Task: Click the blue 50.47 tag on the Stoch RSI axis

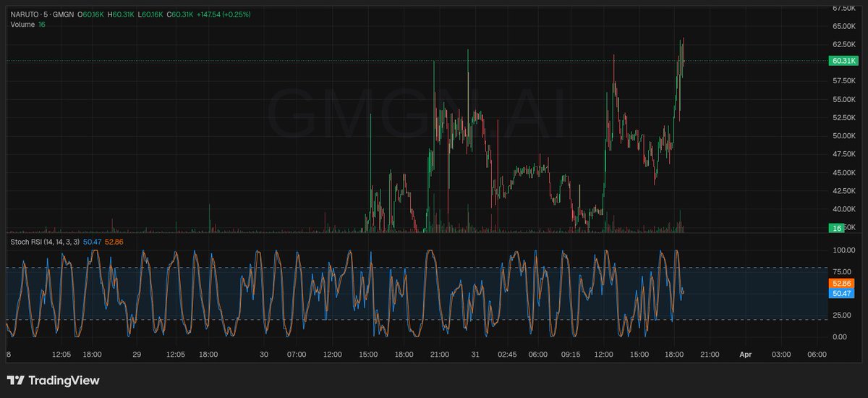Action: pos(843,293)
